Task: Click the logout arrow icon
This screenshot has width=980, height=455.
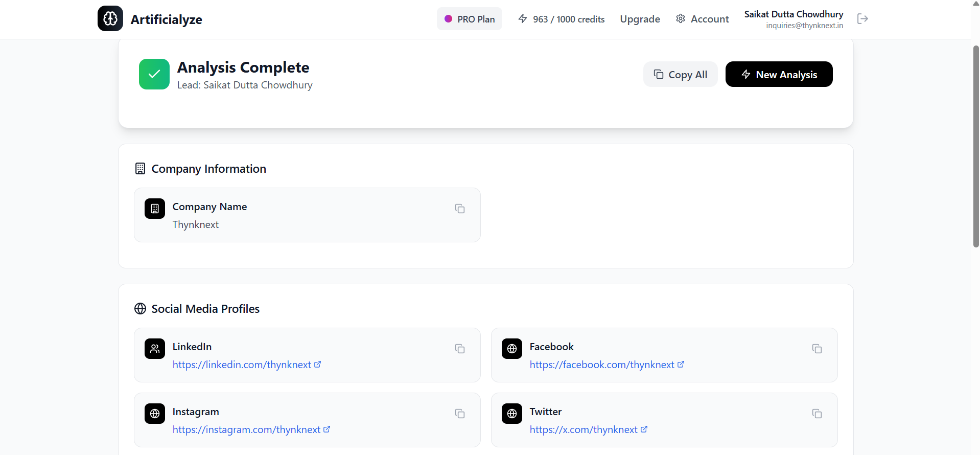Action: tap(862, 19)
